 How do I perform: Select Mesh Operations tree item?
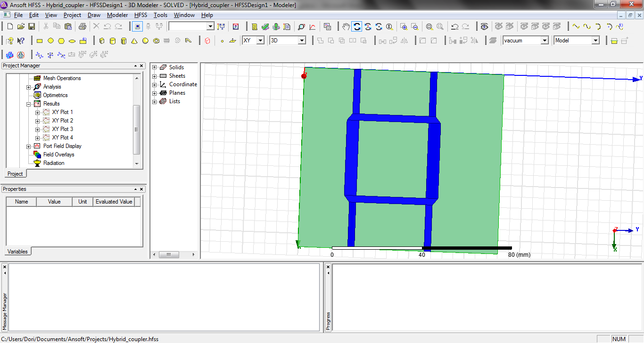(x=62, y=78)
